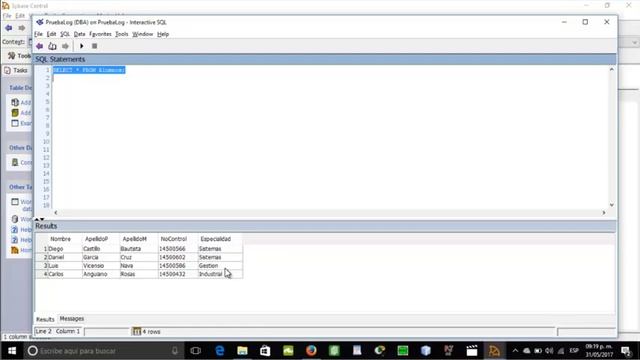Open Task View from the taskbar
Image resolution: width=640 pixels, height=360 pixels.
[196, 351]
